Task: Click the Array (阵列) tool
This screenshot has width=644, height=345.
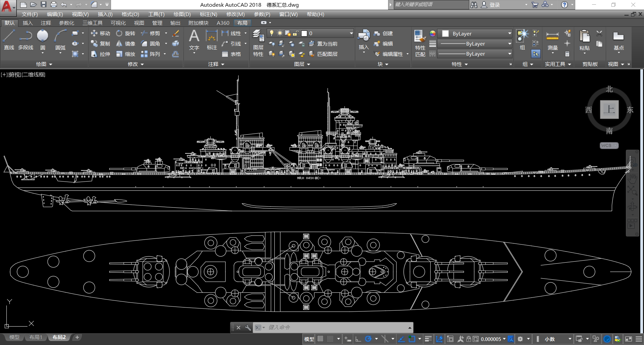Action: (x=151, y=54)
